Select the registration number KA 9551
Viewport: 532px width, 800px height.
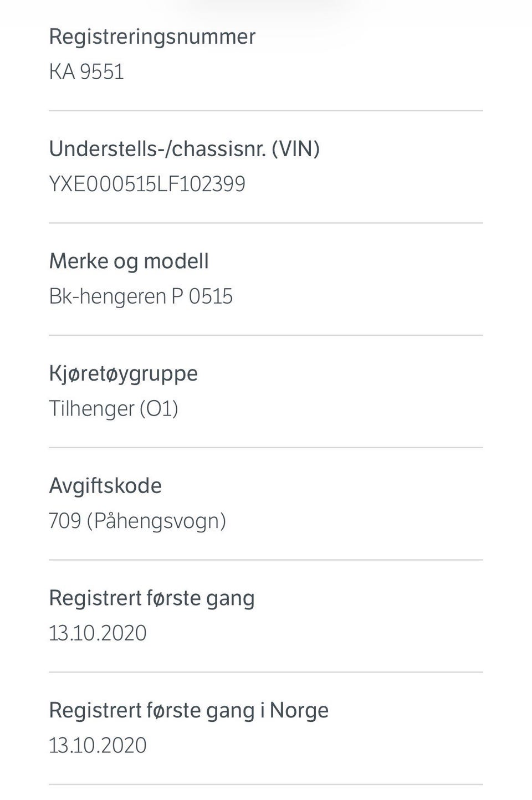(x=86, y=72)
